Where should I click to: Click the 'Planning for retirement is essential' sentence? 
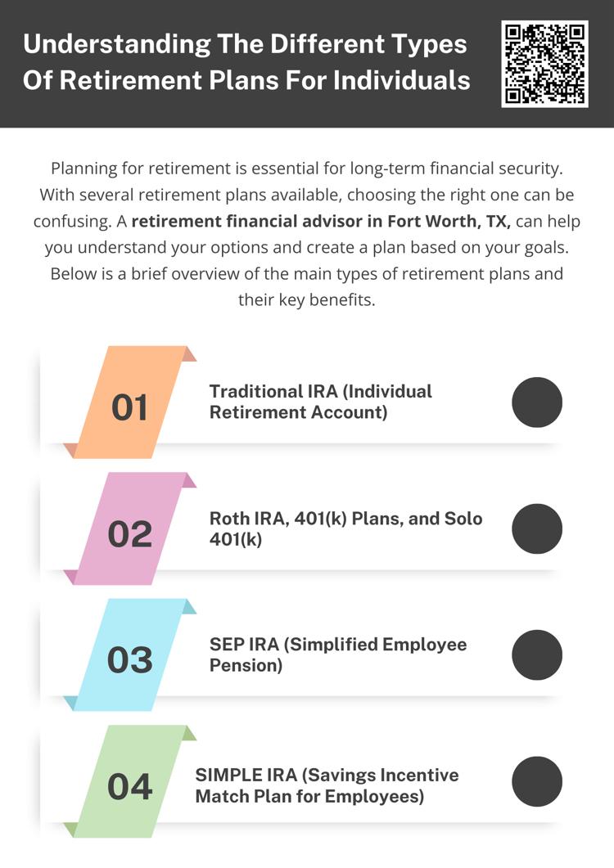(x=307, y=169)
